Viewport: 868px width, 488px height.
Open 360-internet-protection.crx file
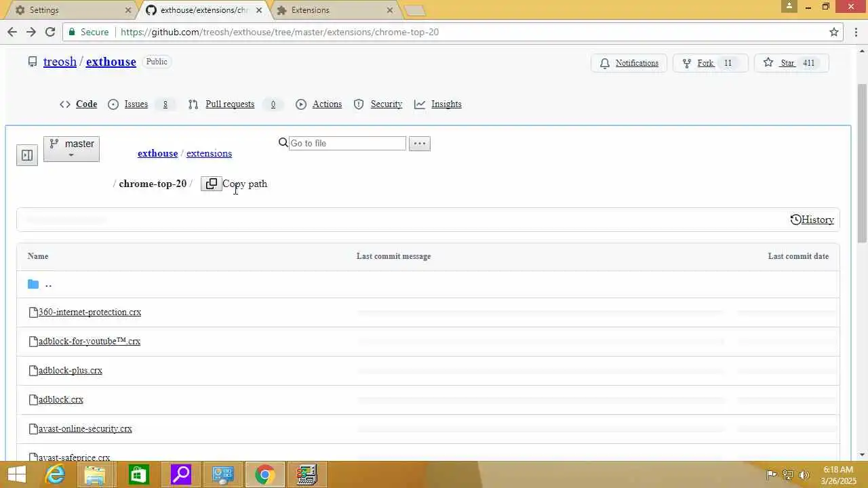90,312
